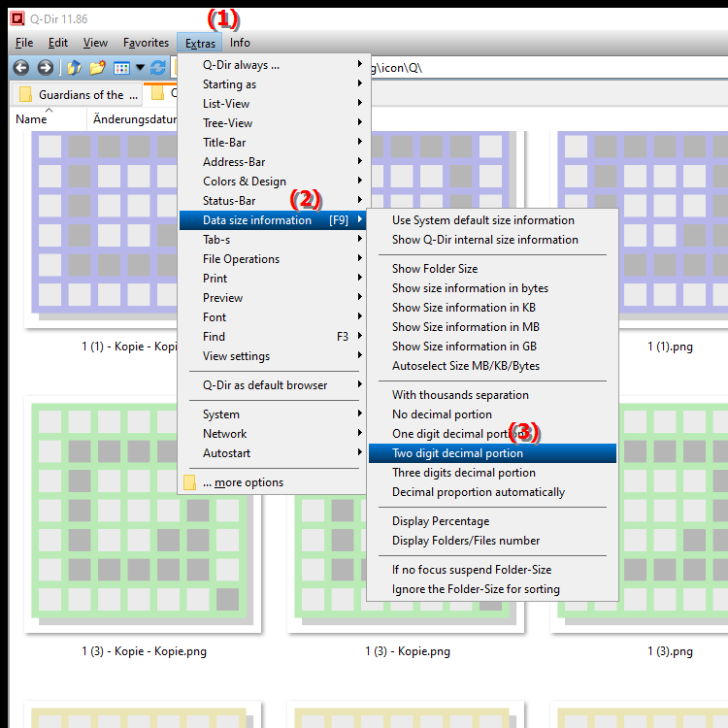
Task: Select Three digits decimal portion
Action: click(x=492, y=473)
